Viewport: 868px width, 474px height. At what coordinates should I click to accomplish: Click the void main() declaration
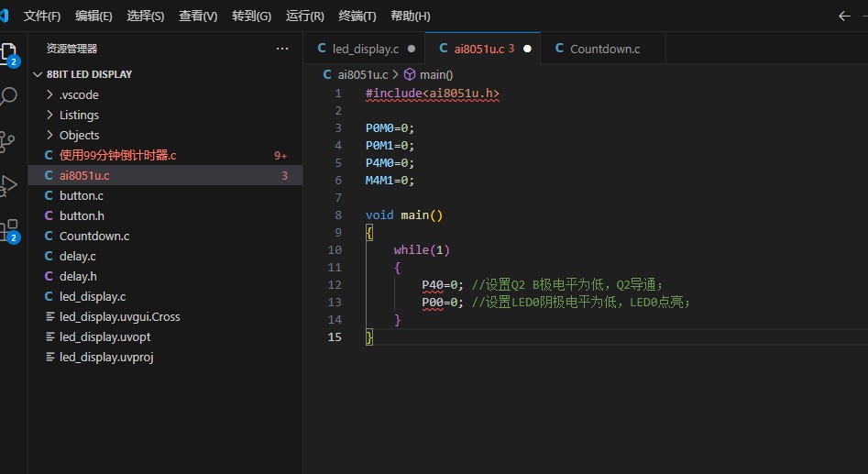click(x=404, y=215)
